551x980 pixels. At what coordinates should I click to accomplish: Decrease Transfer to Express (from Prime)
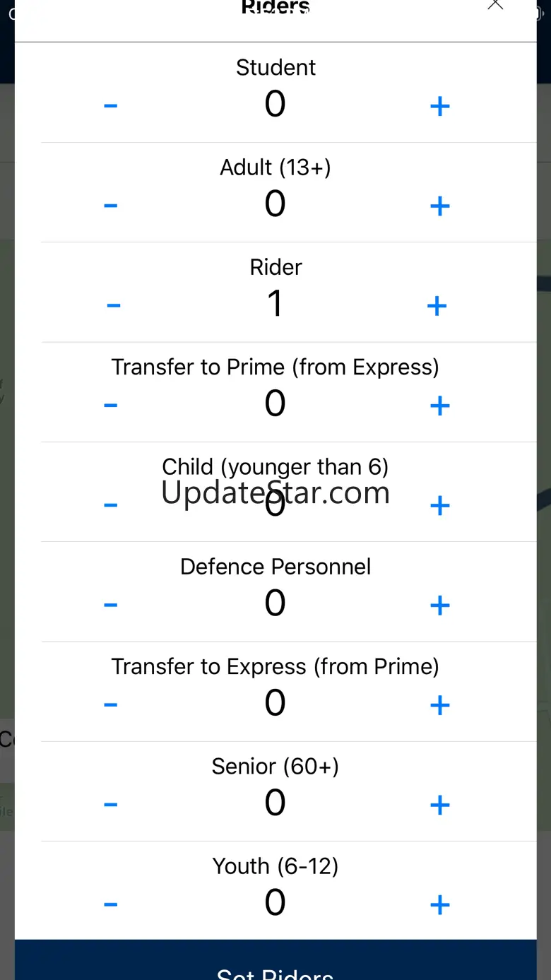pyautogui.click(x=111, y=704)
